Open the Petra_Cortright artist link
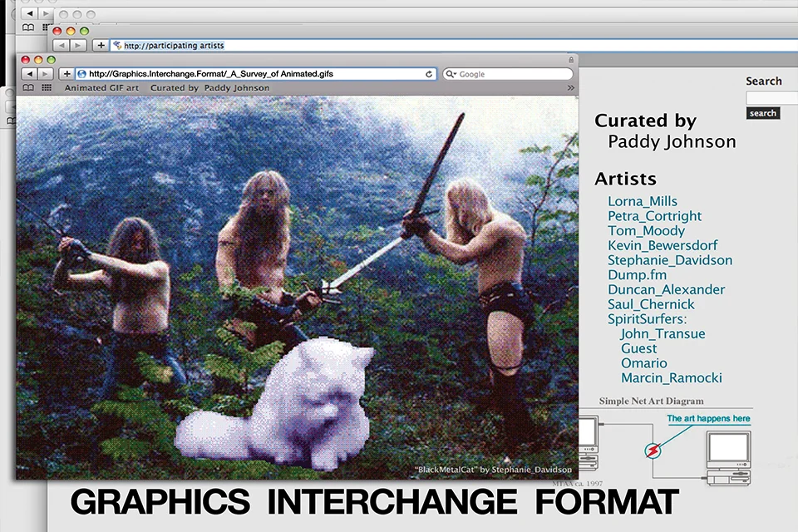Image resolution: width=798 pixels, height=532 pixels. tap(654, 216)
